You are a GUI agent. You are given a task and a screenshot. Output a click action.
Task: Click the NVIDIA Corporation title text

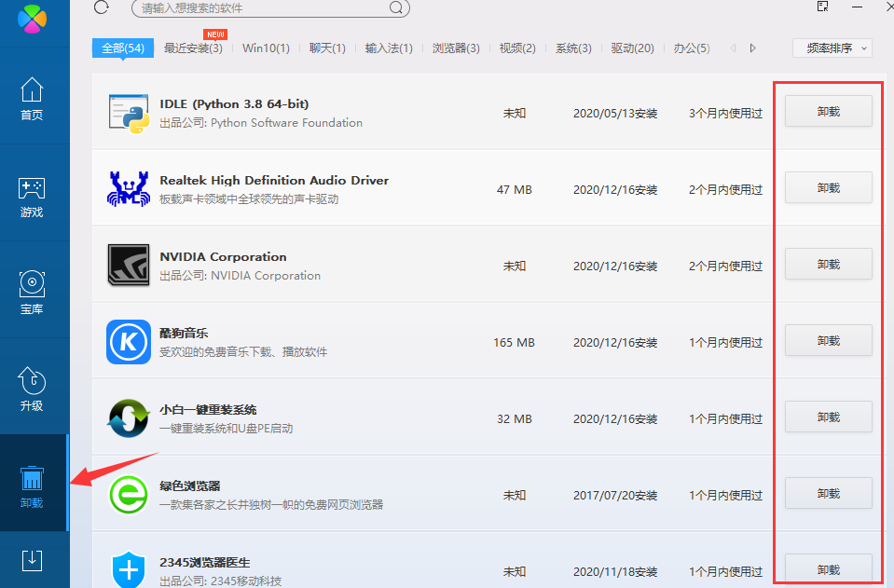click(223, 257)
